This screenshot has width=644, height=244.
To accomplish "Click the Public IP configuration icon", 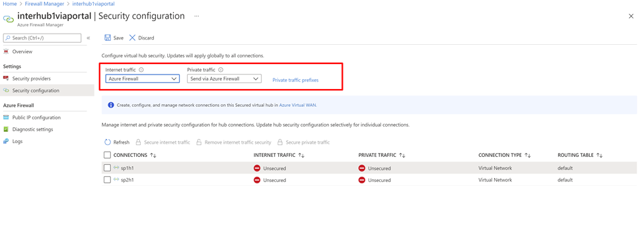I will point(6,117).
